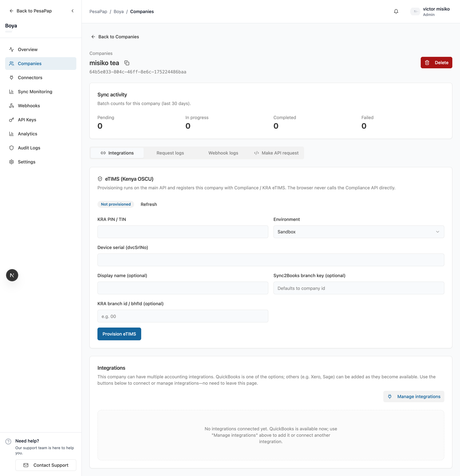Screen dimensions: 460x476
Task: Focus the Display name field
Action: [x=183, y=288]
